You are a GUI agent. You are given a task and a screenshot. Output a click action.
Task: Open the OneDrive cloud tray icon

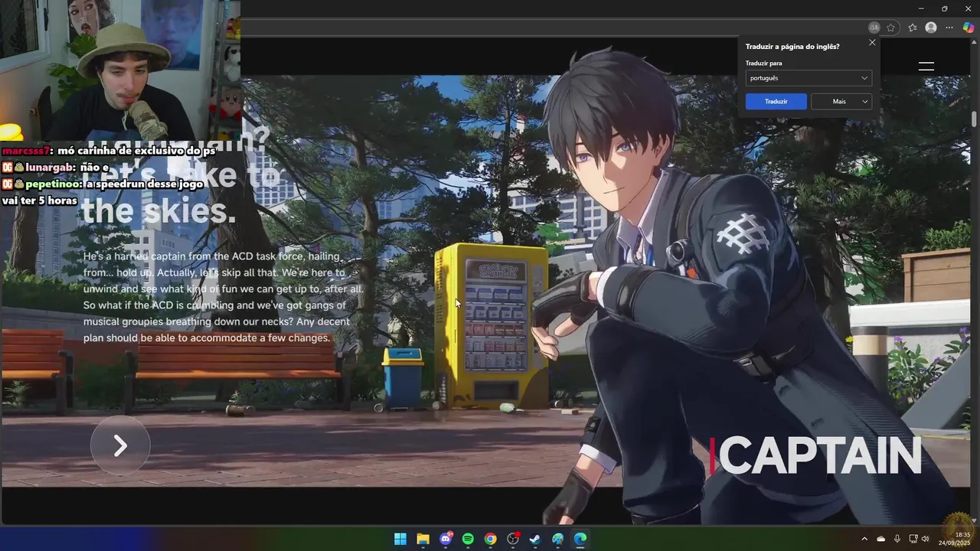coord(880,539)
